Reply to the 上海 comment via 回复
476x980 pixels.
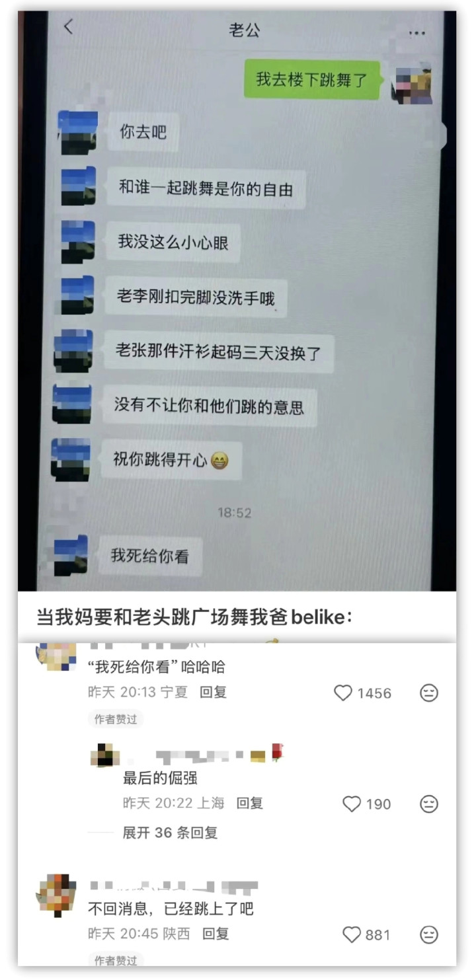point(250,803)
